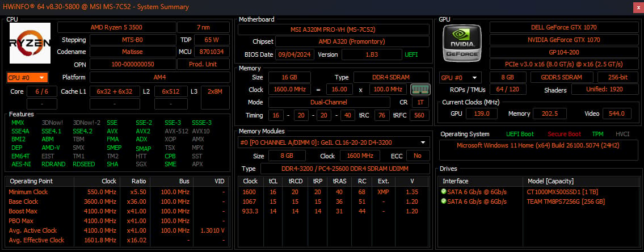
Task: Click the L2 cache value 6x512
Action: coord(171,91)
